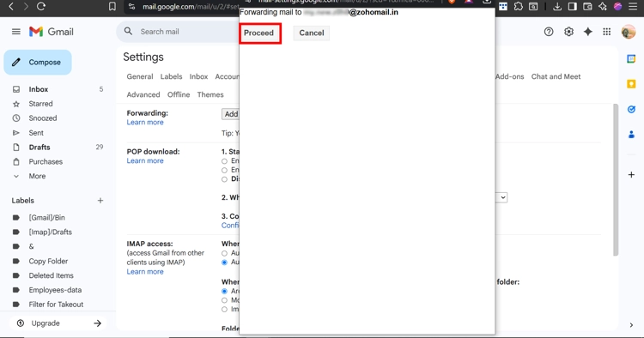Reload the page with refresh icon

[41, 6]
